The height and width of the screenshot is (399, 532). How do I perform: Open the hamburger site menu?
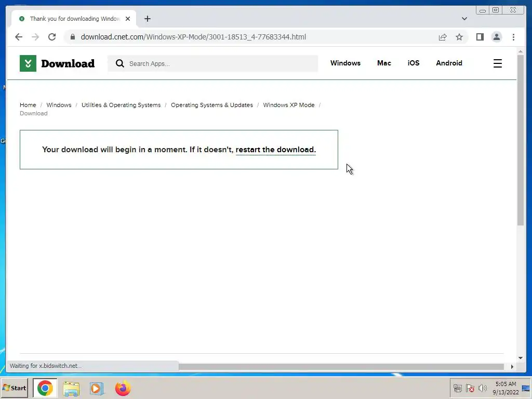497,63
